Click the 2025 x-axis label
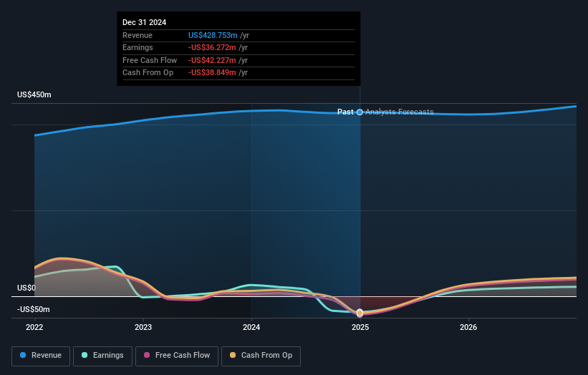Screen dimensions: 588x375 coord(360,327)
